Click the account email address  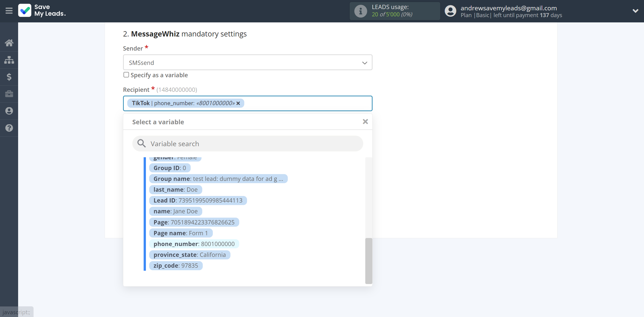click(x=509, y=8)
